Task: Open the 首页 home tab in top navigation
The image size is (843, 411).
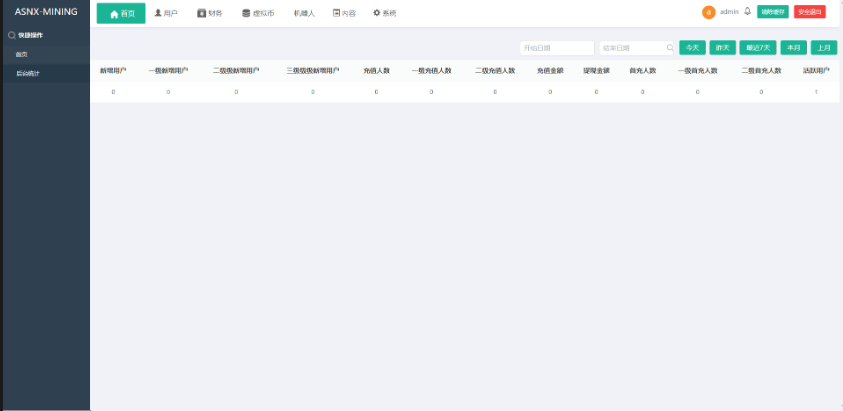Action: click(121, 13)
